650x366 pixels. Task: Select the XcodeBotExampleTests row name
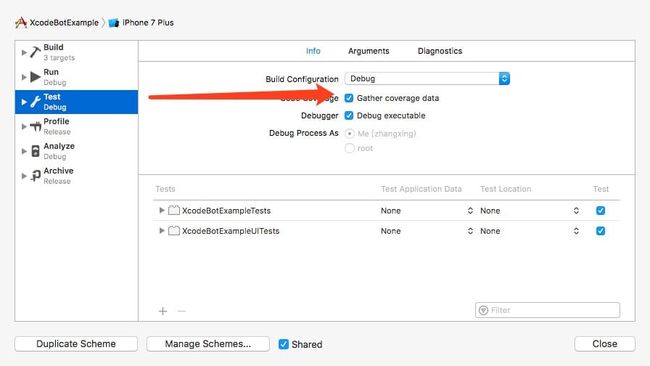point(226,211)
